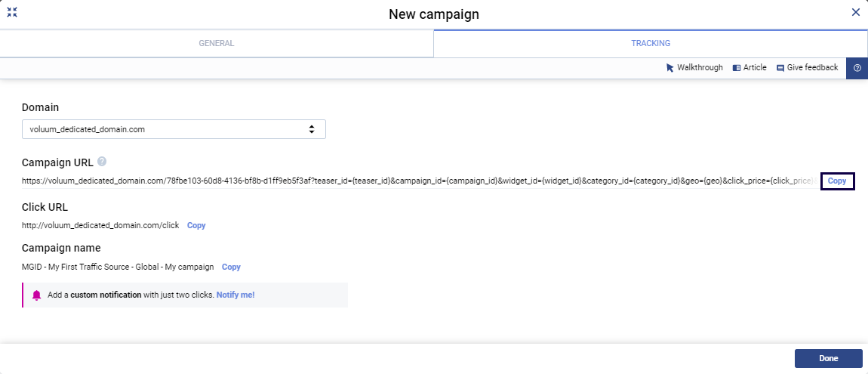Click the click URL address text
Screen dimensions: 868x374
click(100, 225)
